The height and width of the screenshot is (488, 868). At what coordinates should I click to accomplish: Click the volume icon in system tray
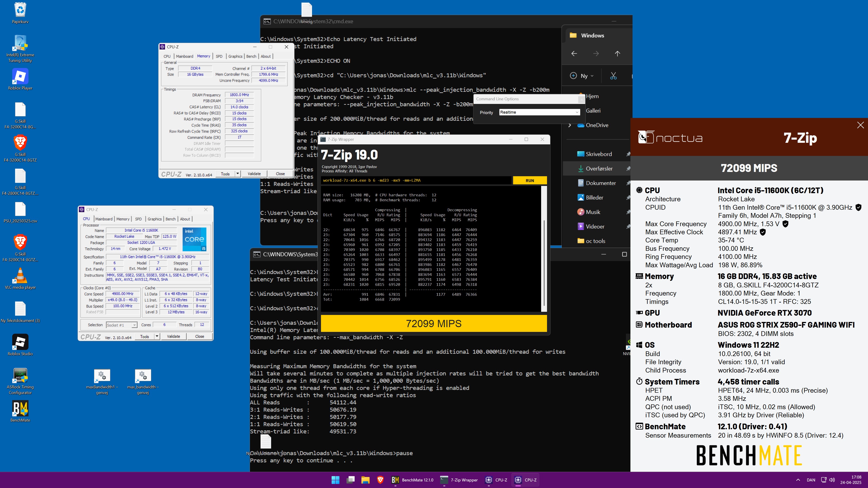click(832, 480)
